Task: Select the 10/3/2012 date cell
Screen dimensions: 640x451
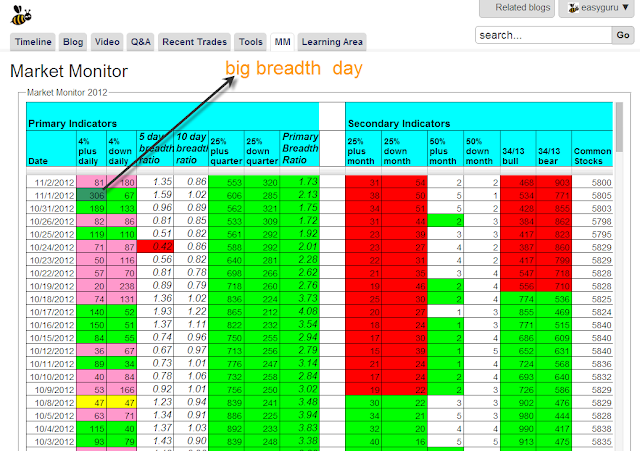Action: [51, 442]
